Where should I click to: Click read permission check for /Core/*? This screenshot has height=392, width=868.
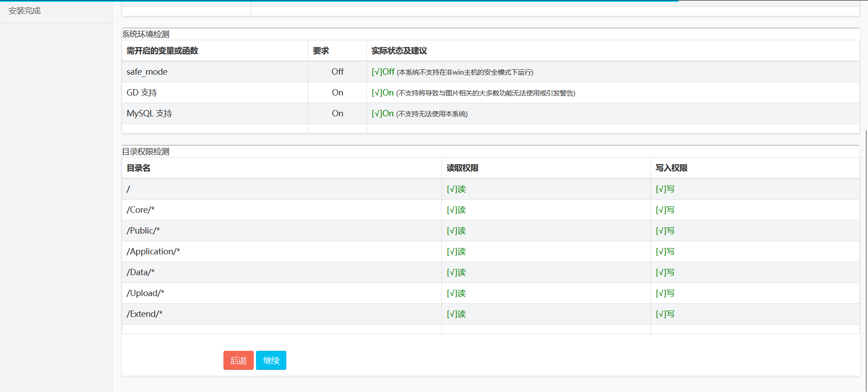pyautogui.click(x=456, y=210)
